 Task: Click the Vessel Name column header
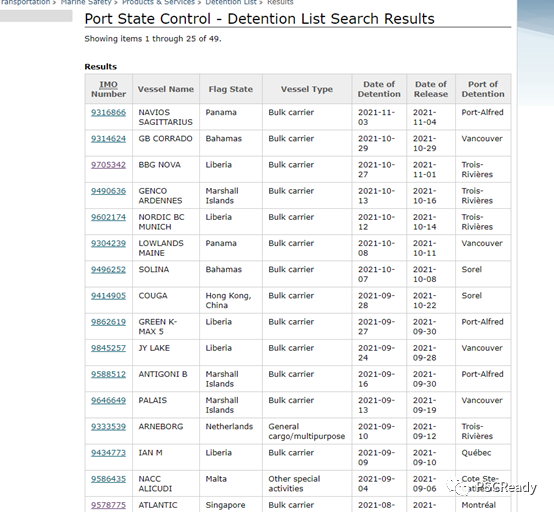point(166,89)
